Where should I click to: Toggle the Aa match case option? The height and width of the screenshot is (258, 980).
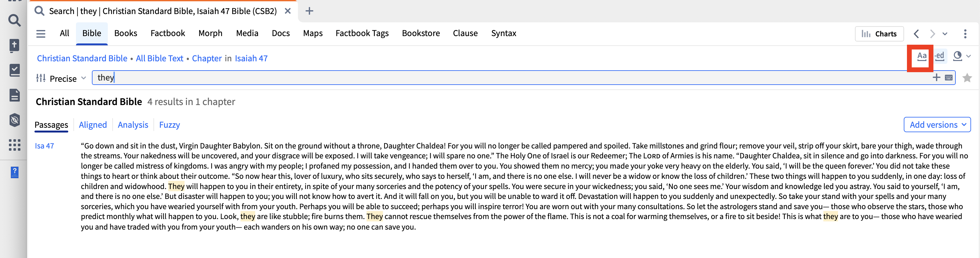(921, 57)
